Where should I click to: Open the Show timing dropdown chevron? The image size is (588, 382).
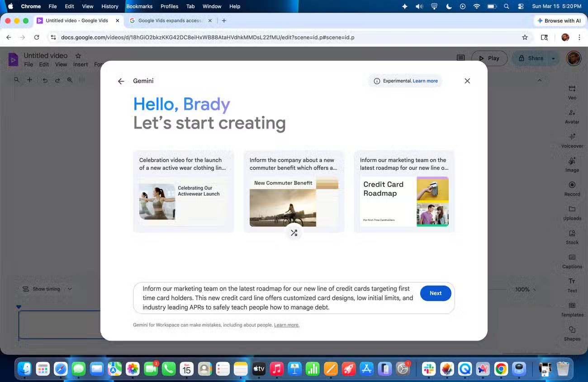pyautogui.click(x=70, y=289)
